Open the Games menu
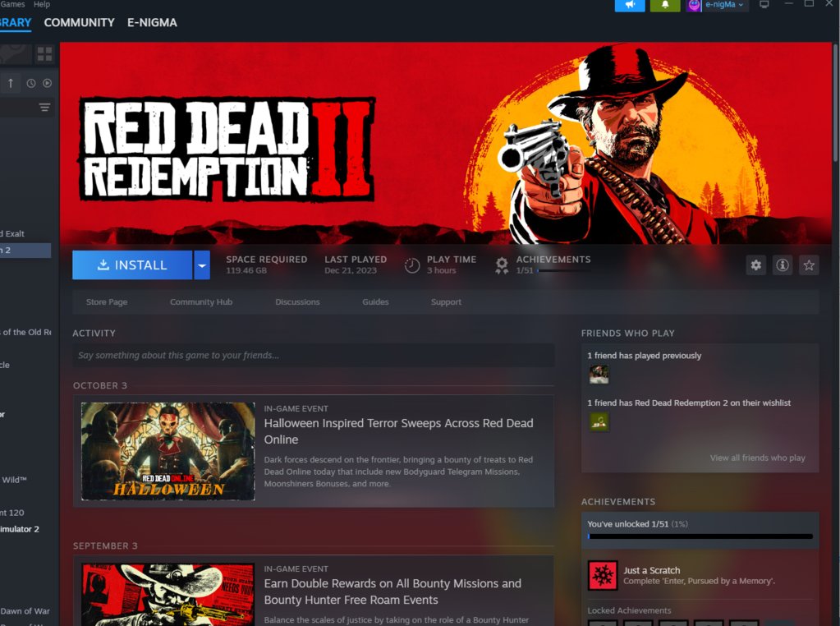 click(12, 4)
